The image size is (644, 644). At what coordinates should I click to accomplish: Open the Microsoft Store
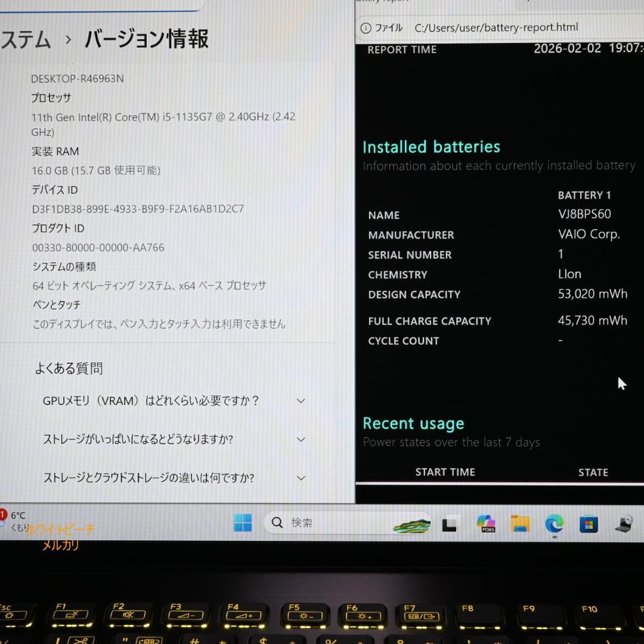[588, 524]
